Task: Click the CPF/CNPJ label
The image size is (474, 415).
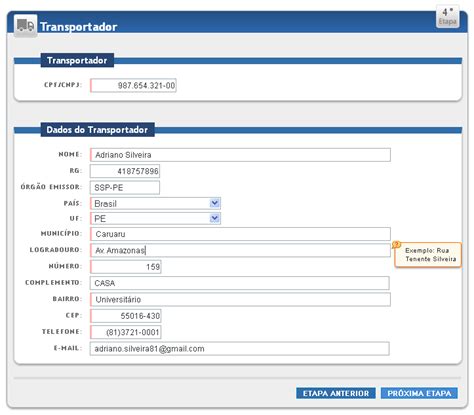Action: 63,85
